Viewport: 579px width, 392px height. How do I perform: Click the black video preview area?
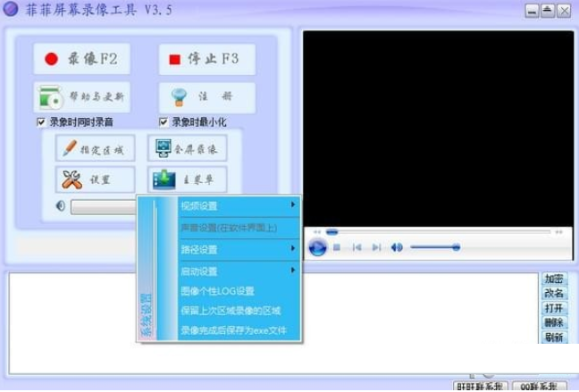(x=439, y=129)
